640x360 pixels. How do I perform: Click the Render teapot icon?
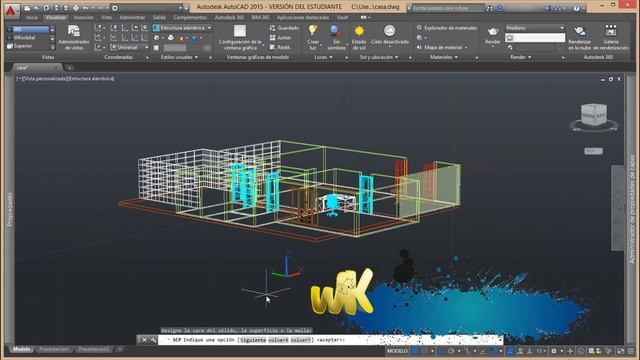point(493,32)
